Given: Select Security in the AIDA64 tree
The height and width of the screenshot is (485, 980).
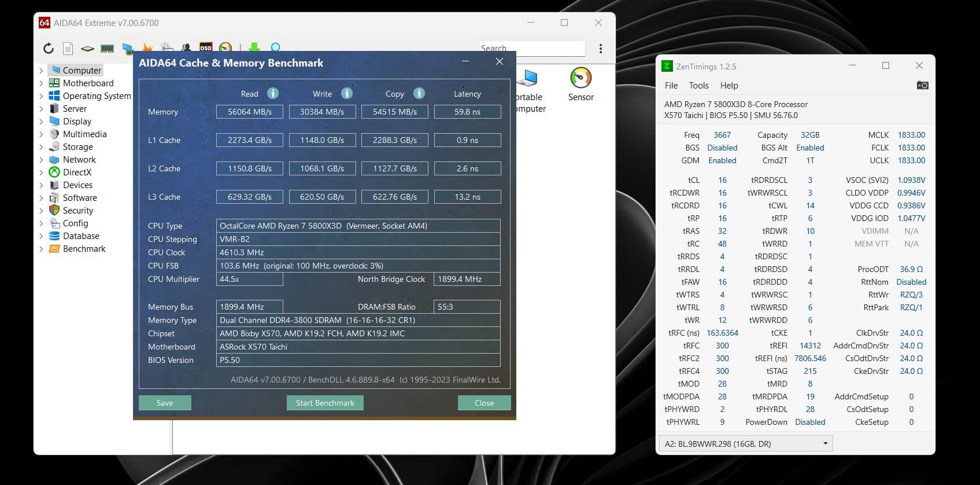Looking at the screenshot, I should pyautogui.click(x=77, y=211).
